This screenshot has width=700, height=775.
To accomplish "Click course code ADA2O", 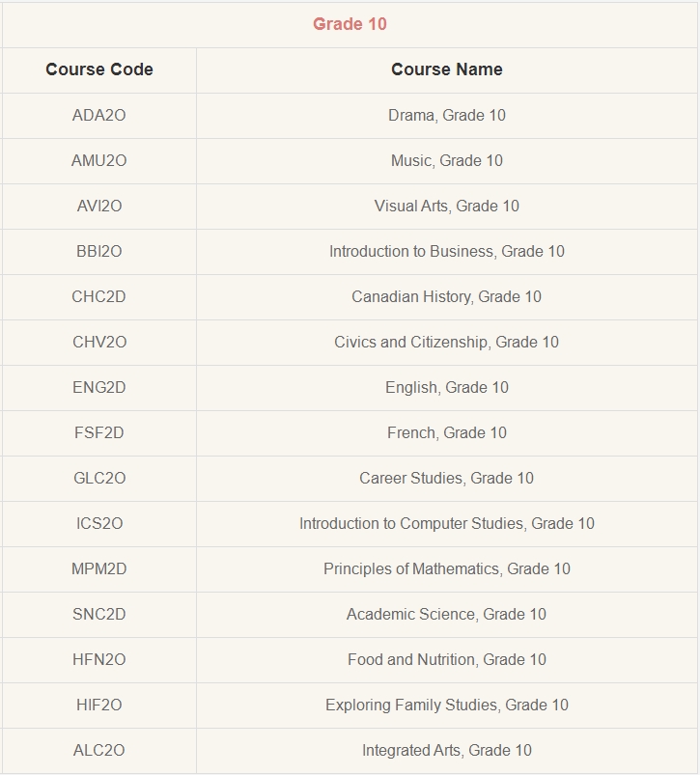I will click(x=98, y=115).
